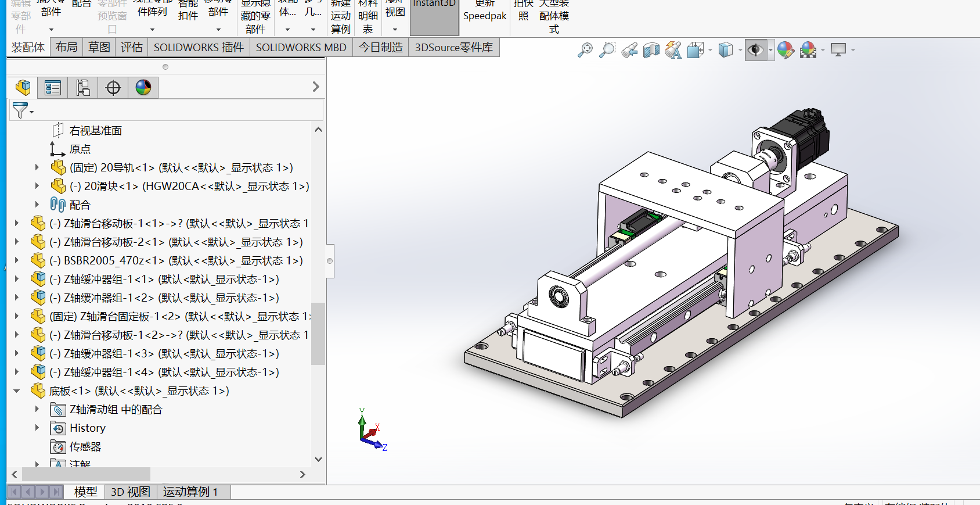980x505 pixels.
Task: Open the Hide/Show Items dropdown arrow
Action: coord(770,50)
